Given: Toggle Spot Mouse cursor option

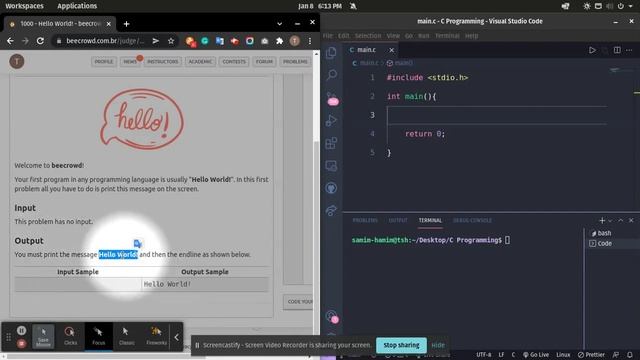Looking at the screenshot, I should point(43,336).
